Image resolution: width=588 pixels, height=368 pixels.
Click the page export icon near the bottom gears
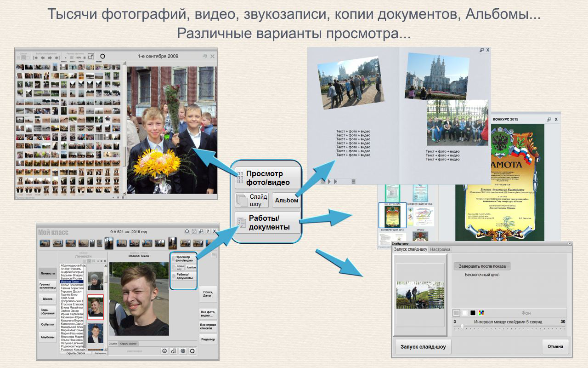(x=174, y=351)
